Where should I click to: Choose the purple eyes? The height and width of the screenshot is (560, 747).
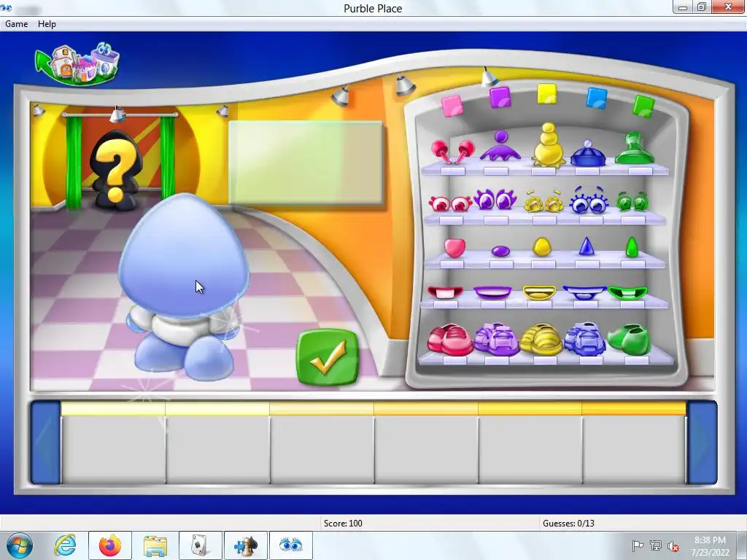pyautogui.click(x=495, y=199)
